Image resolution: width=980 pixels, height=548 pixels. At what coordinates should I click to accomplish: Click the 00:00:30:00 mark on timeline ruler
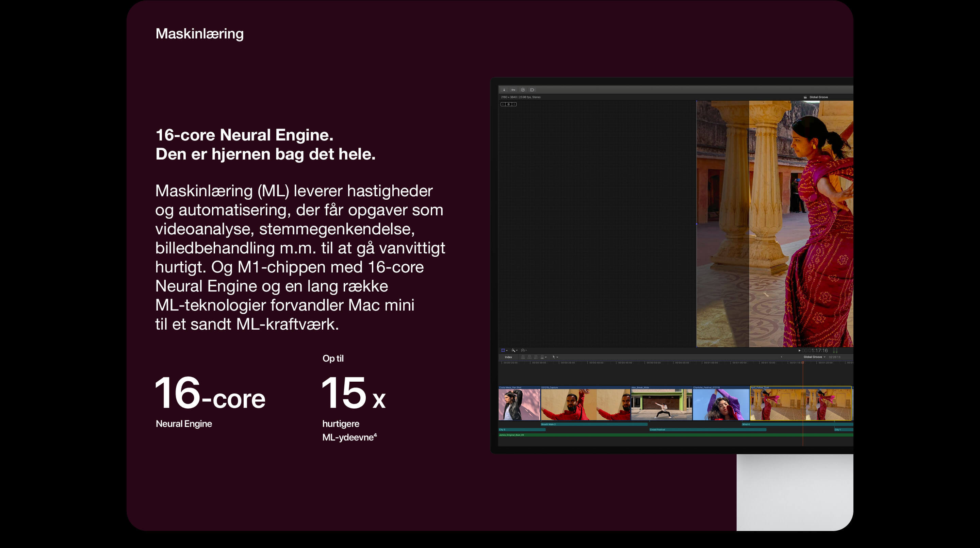point(539,363)
